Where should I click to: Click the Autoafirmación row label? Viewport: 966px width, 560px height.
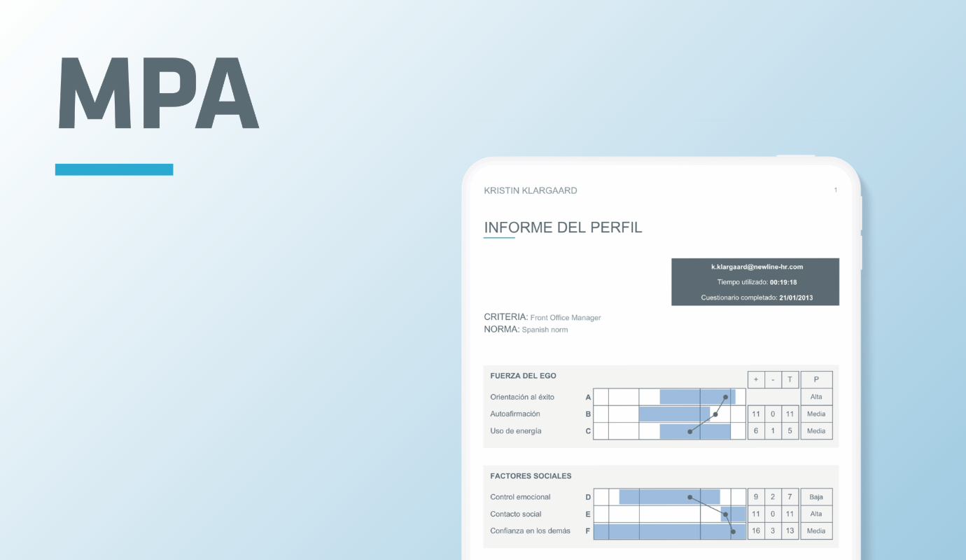tap(515, 414)
